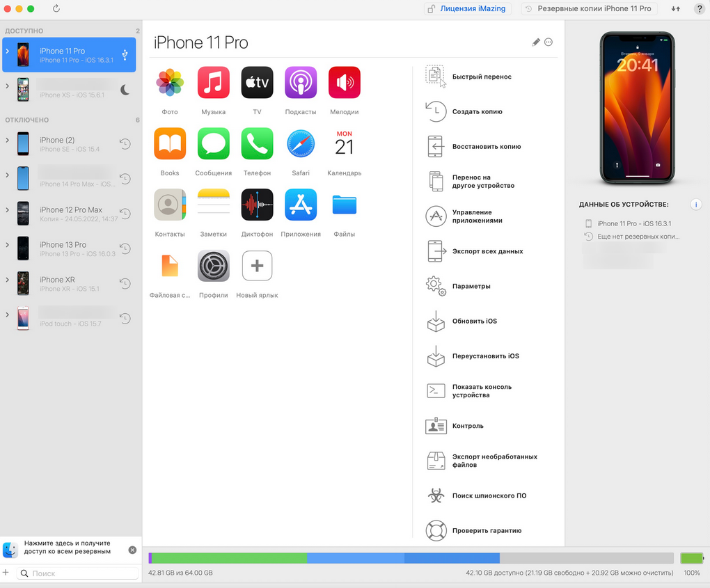
Task: Select iPhone XR in sidebar
Action: (70, 283)
